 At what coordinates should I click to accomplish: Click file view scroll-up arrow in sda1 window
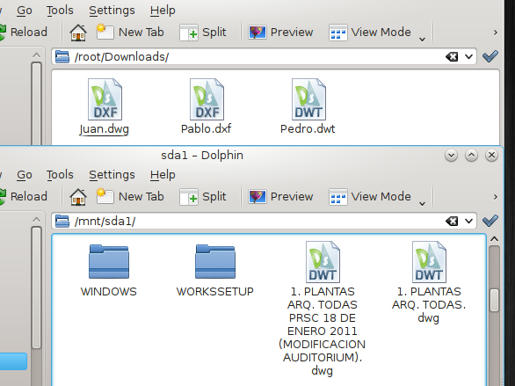pos(494,239)
